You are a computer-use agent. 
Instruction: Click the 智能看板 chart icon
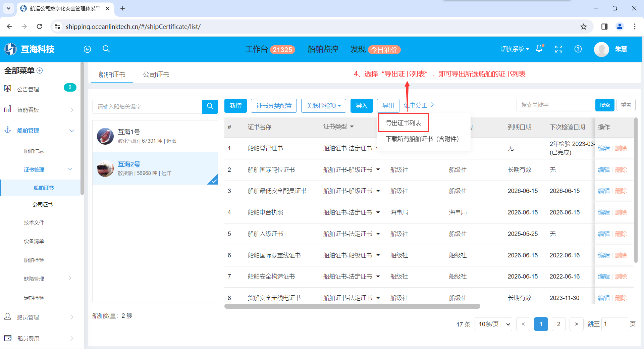coord(8,109)
